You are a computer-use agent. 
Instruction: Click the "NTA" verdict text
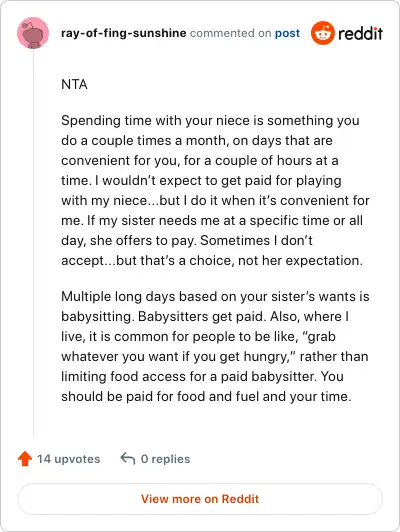pos(74,84)
